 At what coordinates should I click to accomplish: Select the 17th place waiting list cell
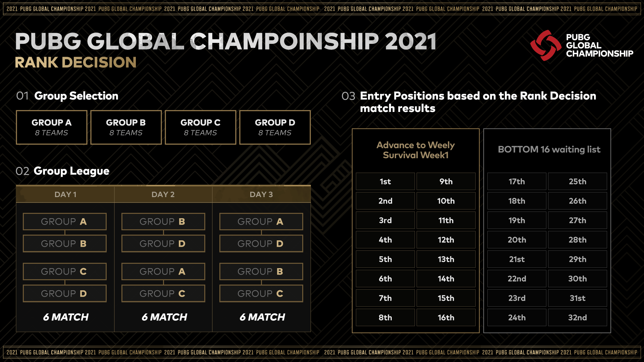517,181
